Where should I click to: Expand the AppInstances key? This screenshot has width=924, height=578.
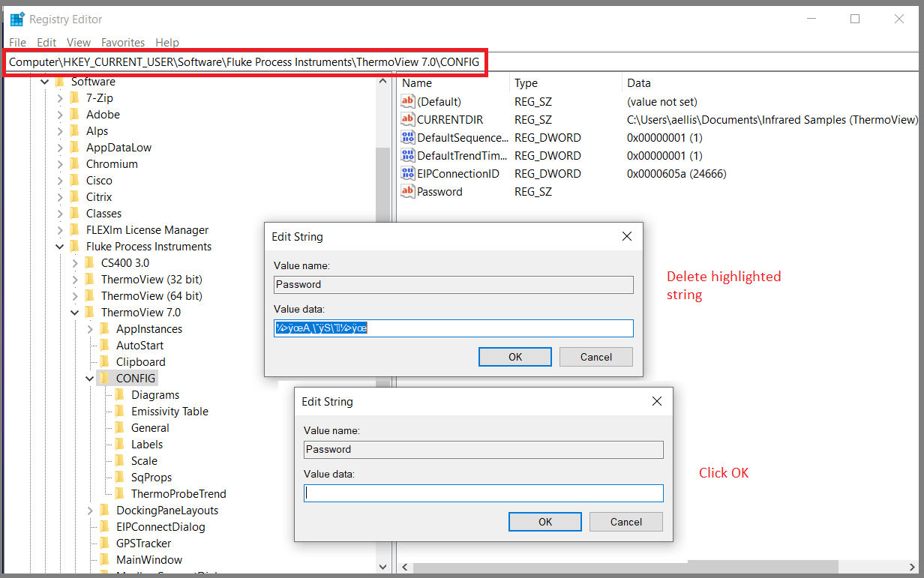90,329
